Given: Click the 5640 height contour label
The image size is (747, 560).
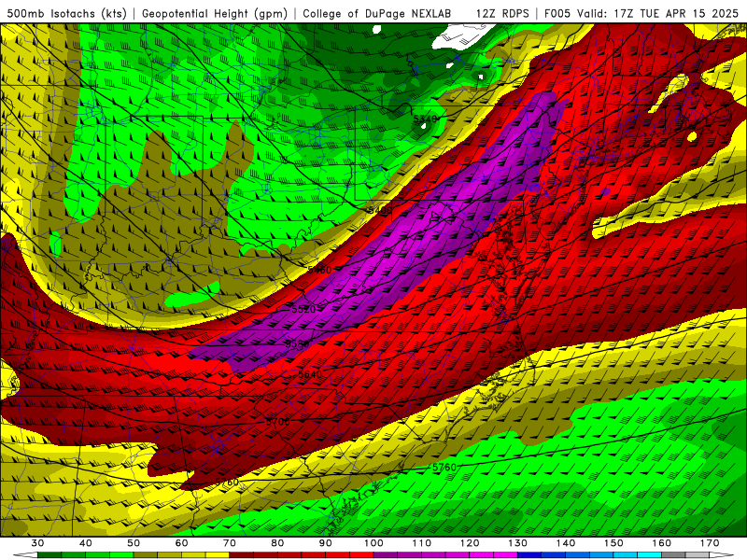Looking at the screenshot, I should click(x=310, y=374).
